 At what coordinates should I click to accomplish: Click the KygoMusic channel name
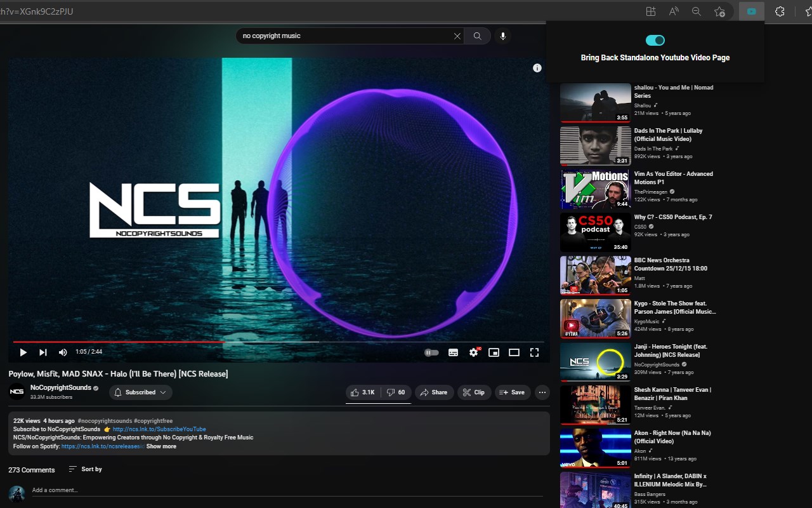coord(648,321)
